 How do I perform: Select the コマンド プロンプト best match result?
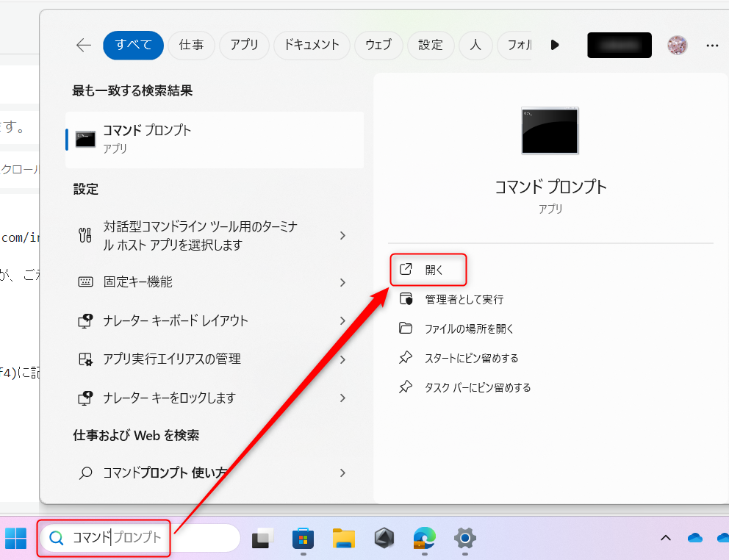click(215, 140)
